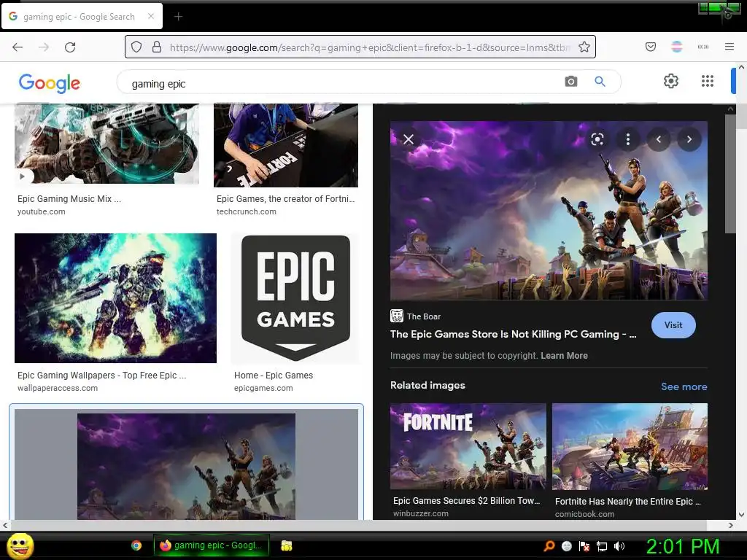This screenshot has height=560, width=747.
Task: Open the FORTNITE related image from winbuzzer
Action: 468,446
